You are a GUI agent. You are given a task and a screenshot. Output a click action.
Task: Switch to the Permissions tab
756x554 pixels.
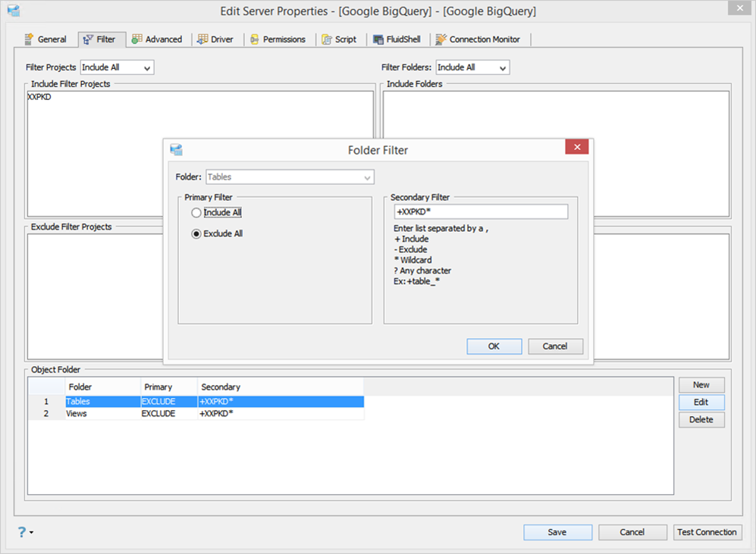pos(278,39)
